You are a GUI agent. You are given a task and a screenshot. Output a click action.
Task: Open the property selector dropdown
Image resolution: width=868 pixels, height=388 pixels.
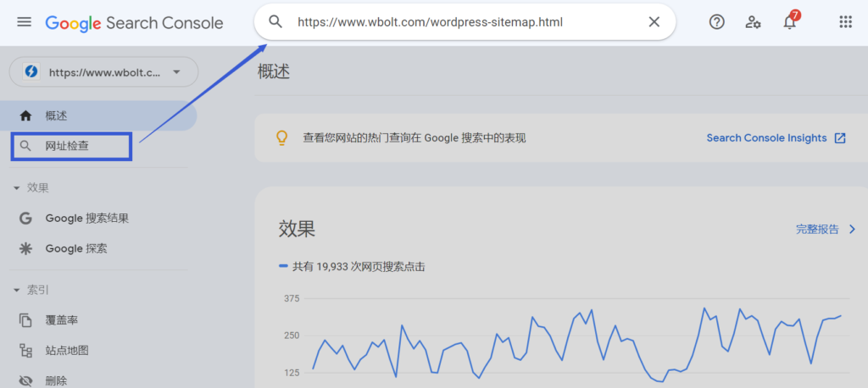[x=103, y=72]
